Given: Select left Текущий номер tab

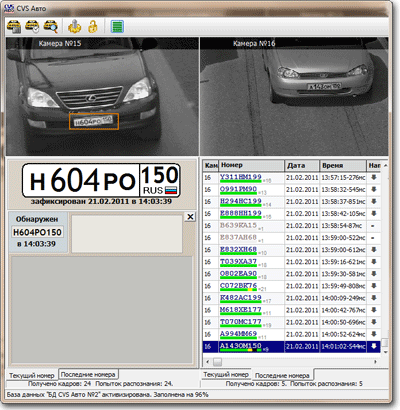Looking at the screenshot, I should 32,375.
